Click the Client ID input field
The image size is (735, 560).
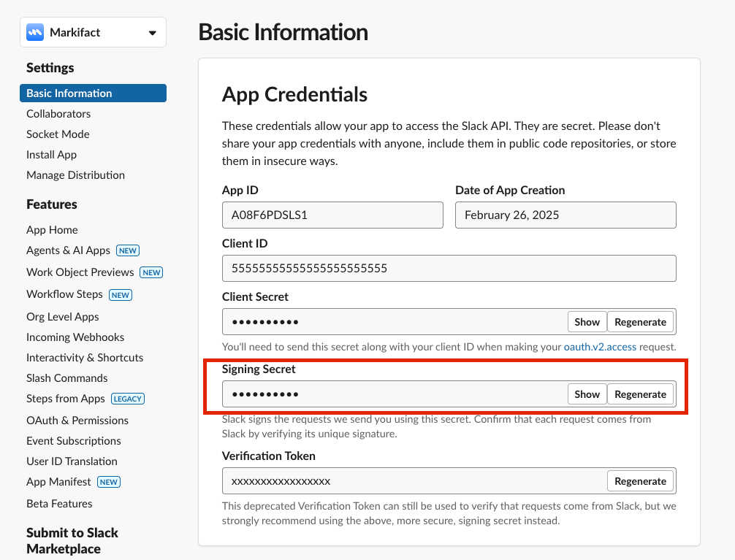tap(449, 269)
